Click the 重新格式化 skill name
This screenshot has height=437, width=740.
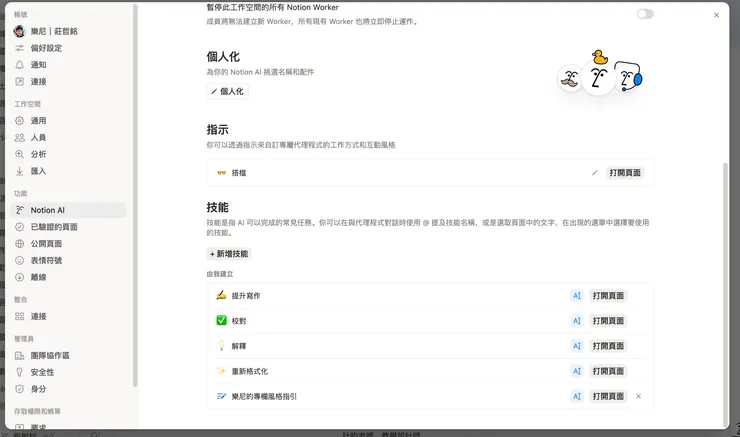point(250,371)
